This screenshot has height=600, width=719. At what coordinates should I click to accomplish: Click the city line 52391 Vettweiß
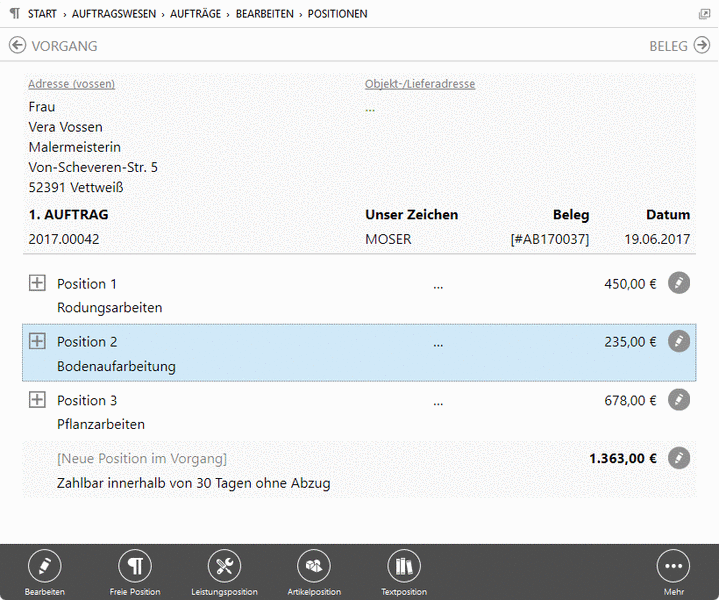tap(76, 187)
